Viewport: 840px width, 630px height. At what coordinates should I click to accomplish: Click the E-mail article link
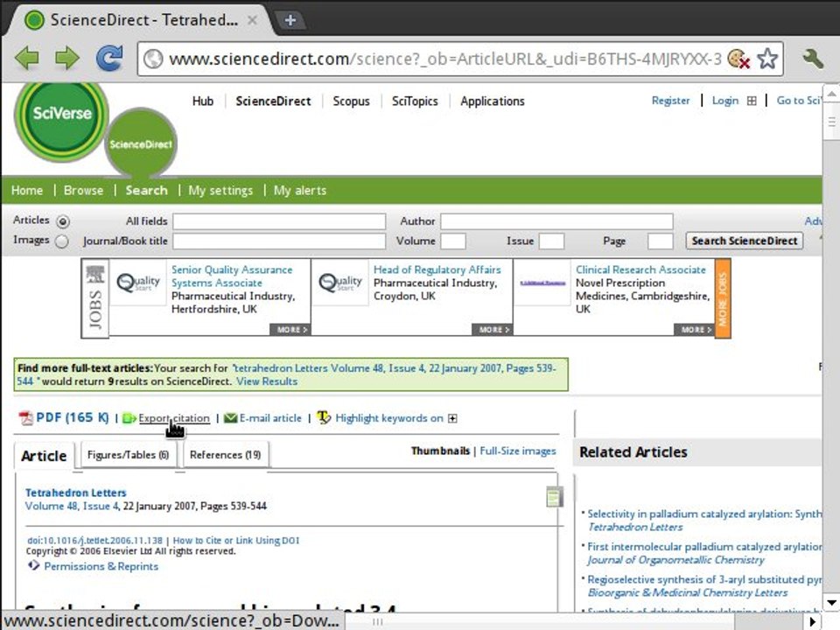pos(270,418)
